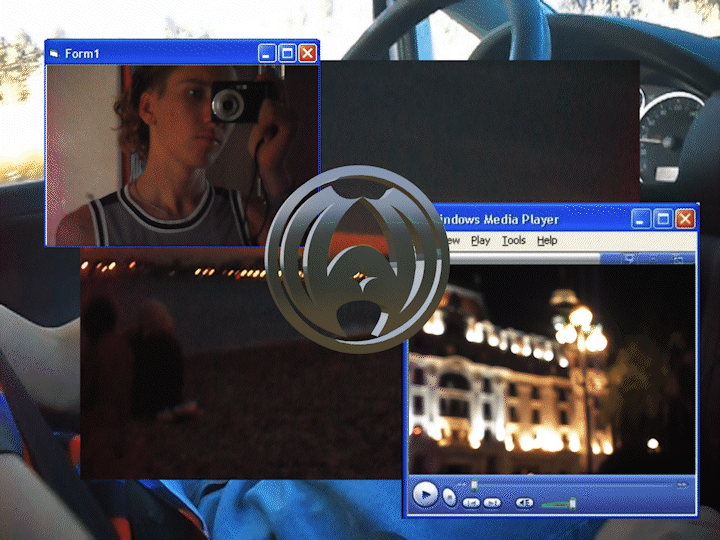Click the Windows Media Player title text
The width and height of the screenshot is (720, 540).
coord(499,219)
